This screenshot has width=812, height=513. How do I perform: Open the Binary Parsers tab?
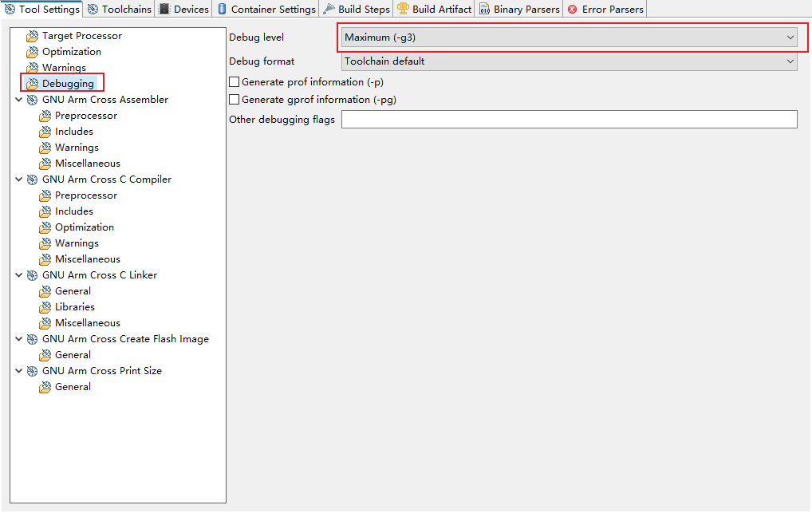tap(519, 10)
